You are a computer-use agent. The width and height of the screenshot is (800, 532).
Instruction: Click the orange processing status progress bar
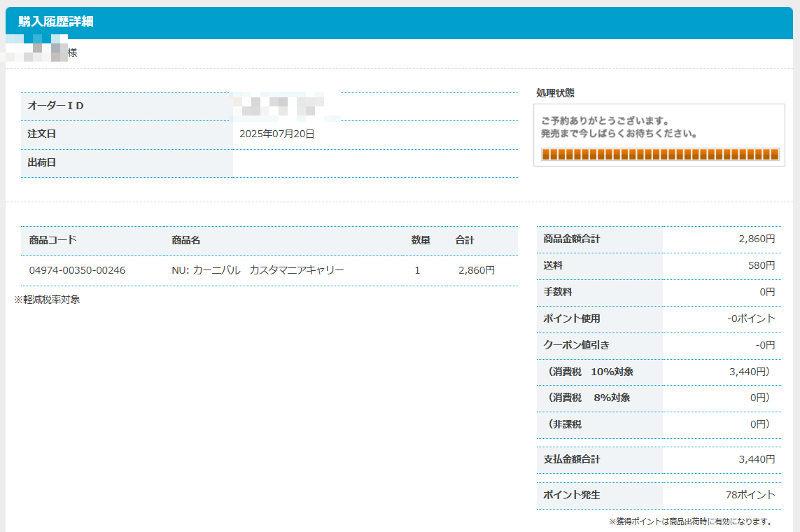[x=659, y=155]
